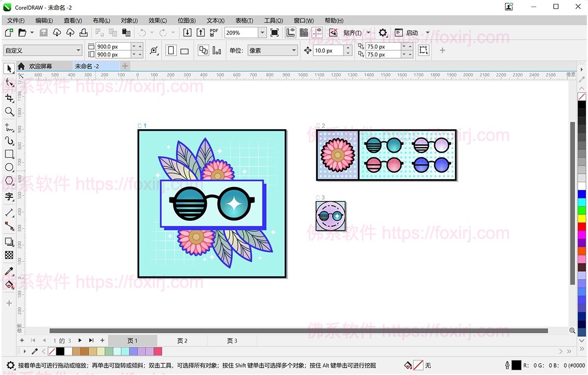Toggle landscape page orientation
The image size is (588, 375).
click(185, 50)
